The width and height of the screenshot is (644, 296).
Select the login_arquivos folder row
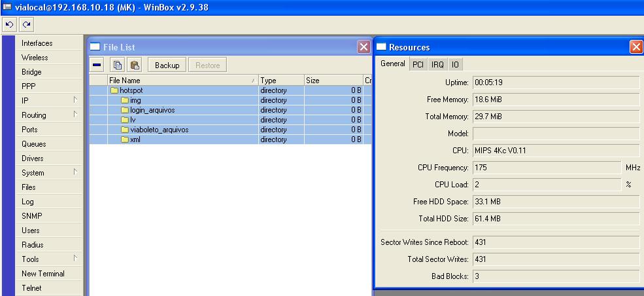[x=152, y=110]
